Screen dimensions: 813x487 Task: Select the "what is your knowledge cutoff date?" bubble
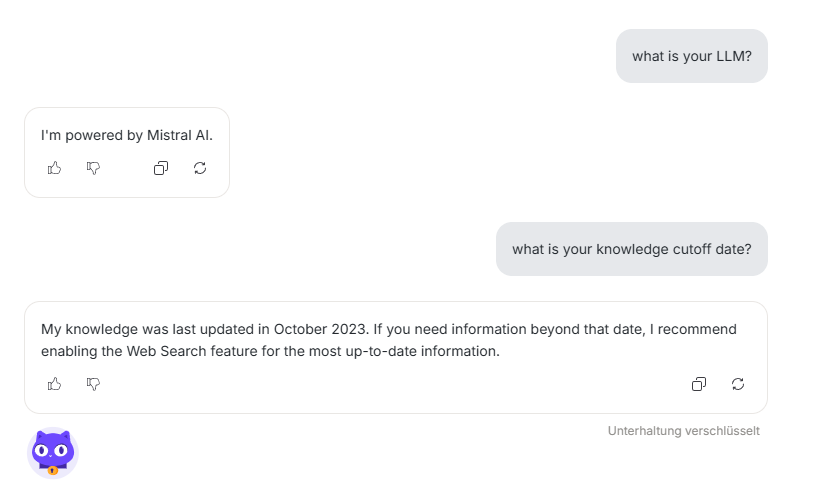pos(631,249)
